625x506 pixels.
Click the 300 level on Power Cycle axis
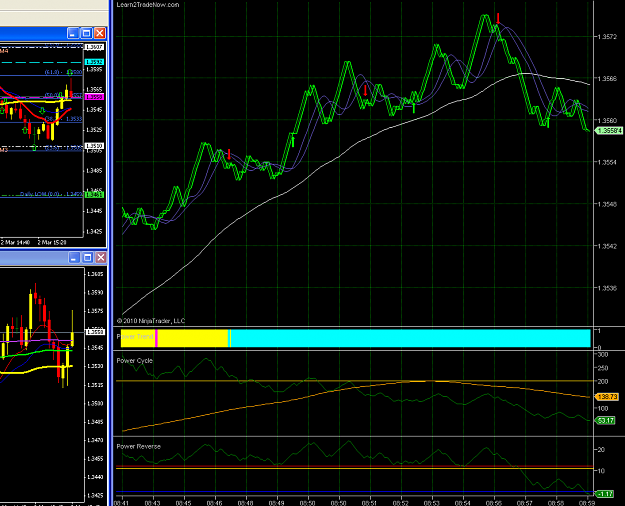point(603,354)
